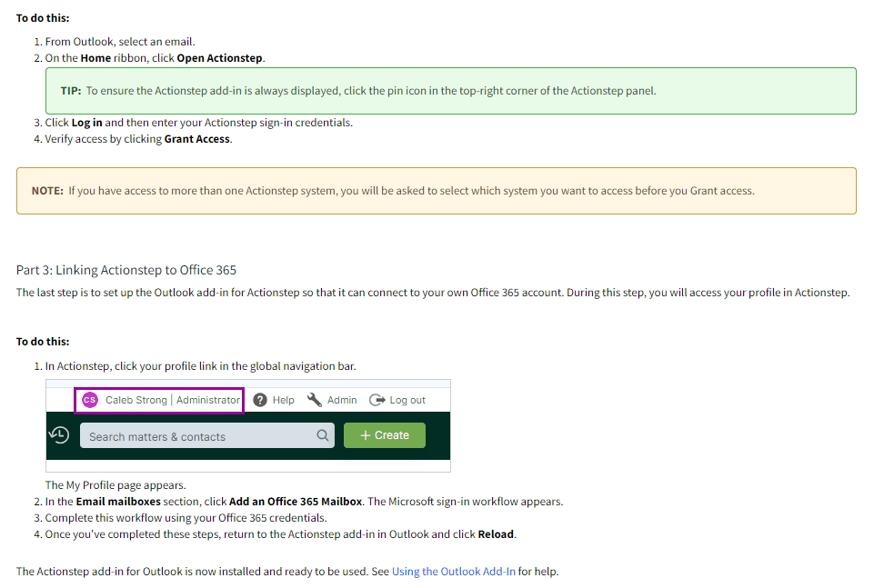Click the navigation bar screenshot thumbnail
The height and width of the screenshot is (588, 874).
(x=250, y=424)
